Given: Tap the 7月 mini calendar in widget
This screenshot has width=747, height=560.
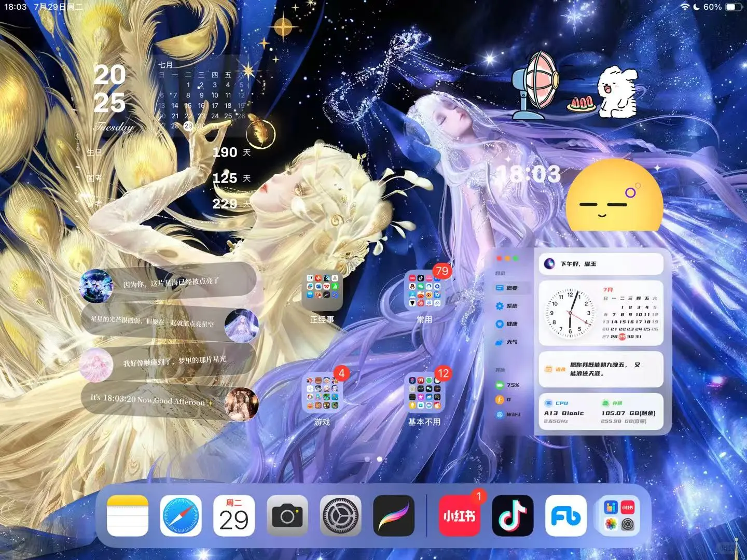Looking at the screenshot, I should point(630,313).
